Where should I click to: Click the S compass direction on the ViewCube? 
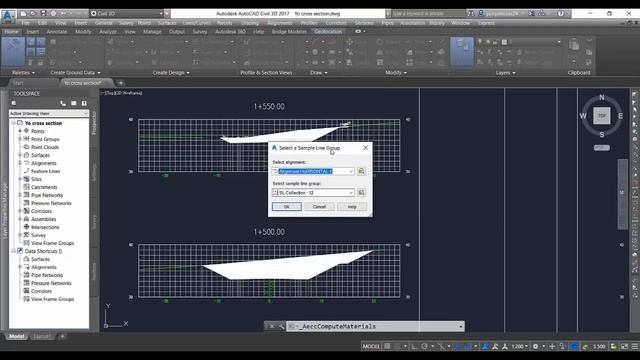coord(602,134)
